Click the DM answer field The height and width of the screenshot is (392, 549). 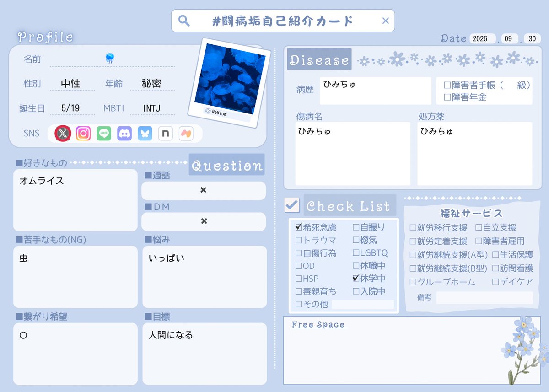(x=204, y=221)
